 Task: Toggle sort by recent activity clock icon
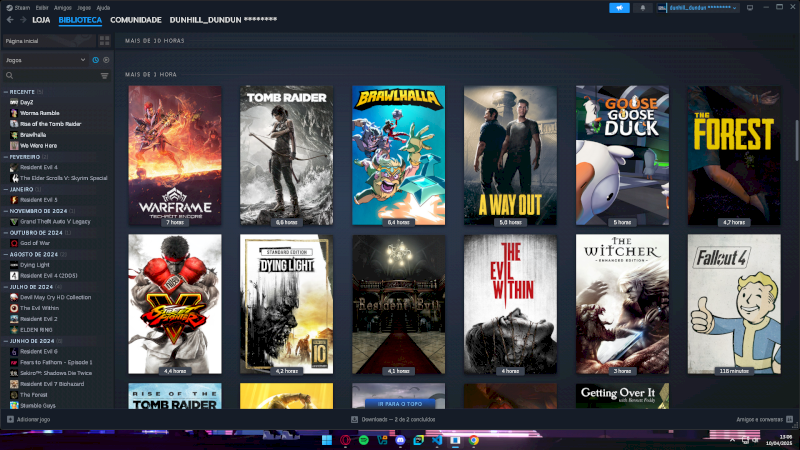click(x=96, y=60)
